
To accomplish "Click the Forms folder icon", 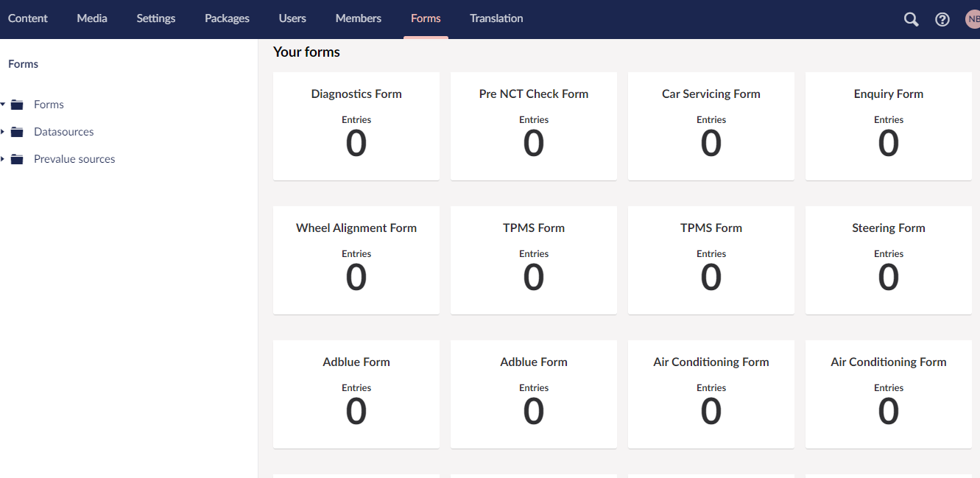I will (17, 105).
